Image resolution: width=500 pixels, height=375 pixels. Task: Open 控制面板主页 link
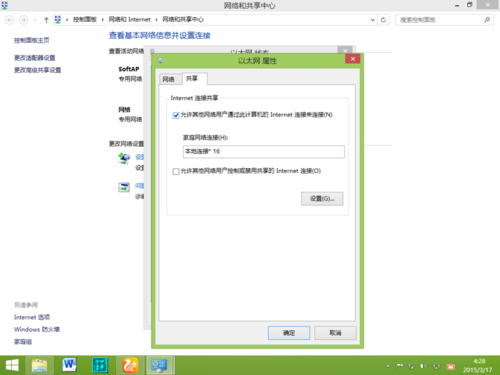tap(32, 40)
